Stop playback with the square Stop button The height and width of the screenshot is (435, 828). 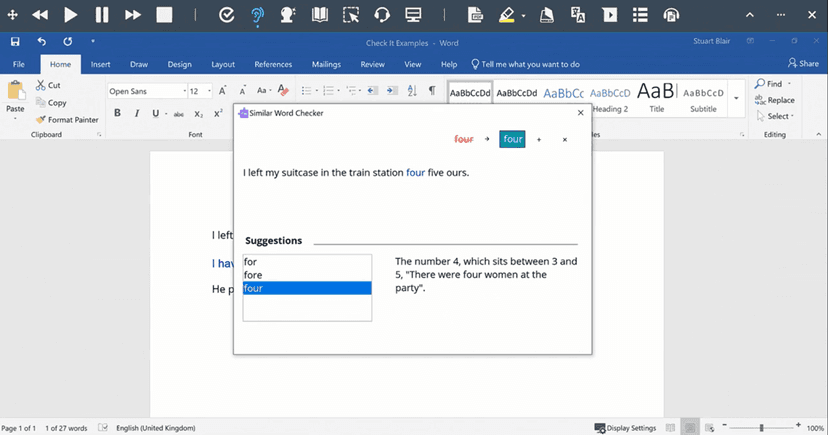point(164,15)
